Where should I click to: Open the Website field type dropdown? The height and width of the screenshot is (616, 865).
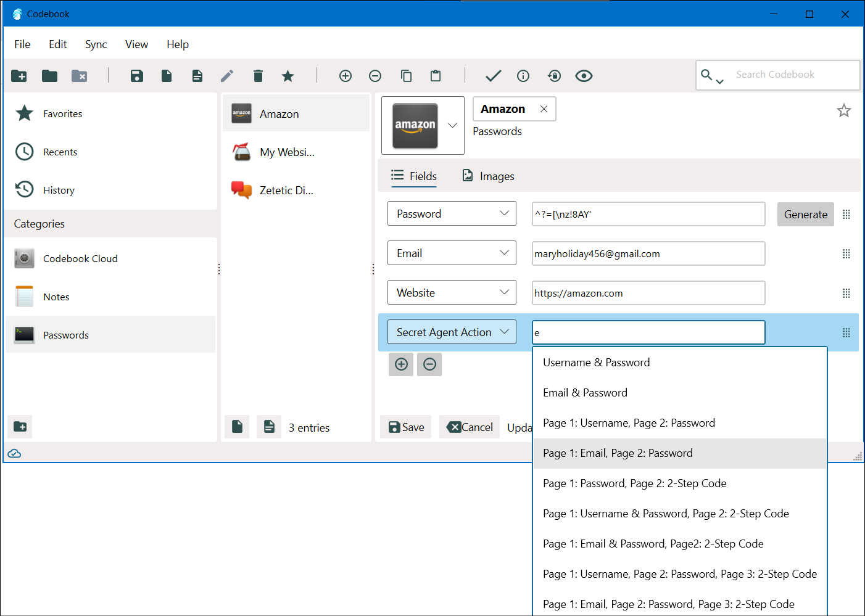coord(452,292)
